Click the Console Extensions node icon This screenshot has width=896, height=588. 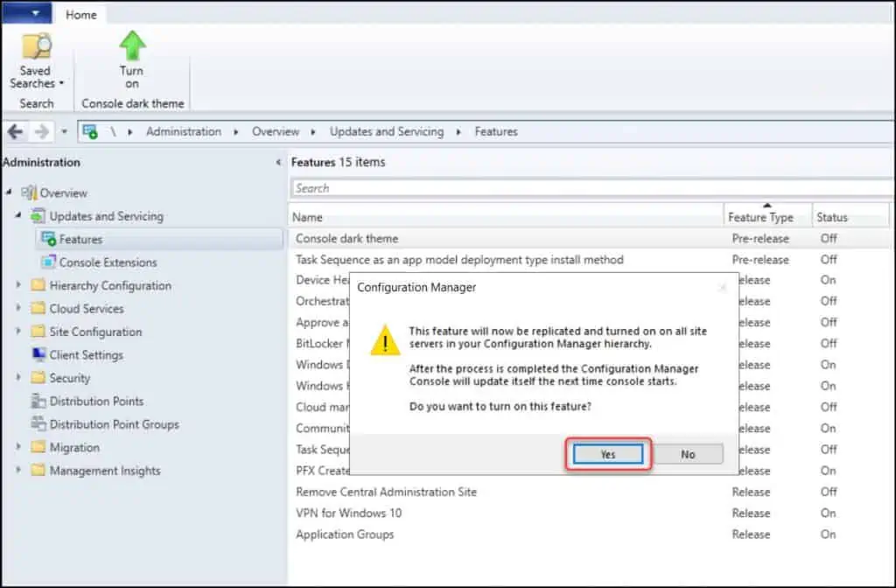tap(49, 262)
